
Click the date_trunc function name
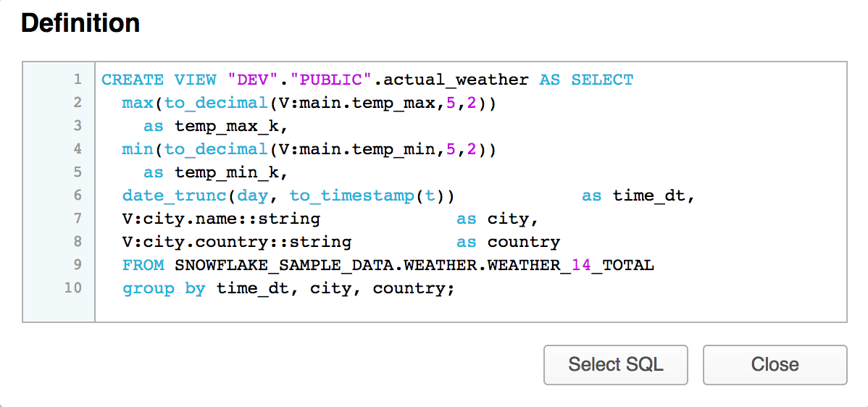coord(164,196)
